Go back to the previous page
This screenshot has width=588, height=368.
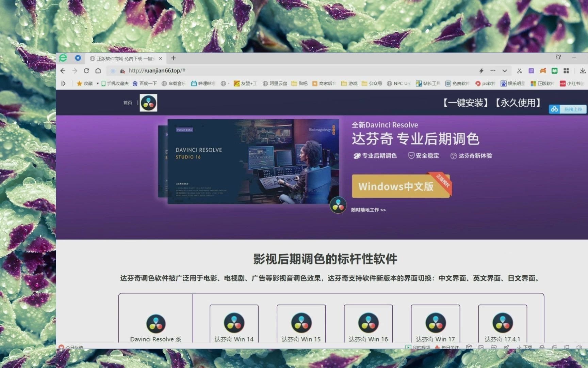pyautogui.click(x=63, y=71)
